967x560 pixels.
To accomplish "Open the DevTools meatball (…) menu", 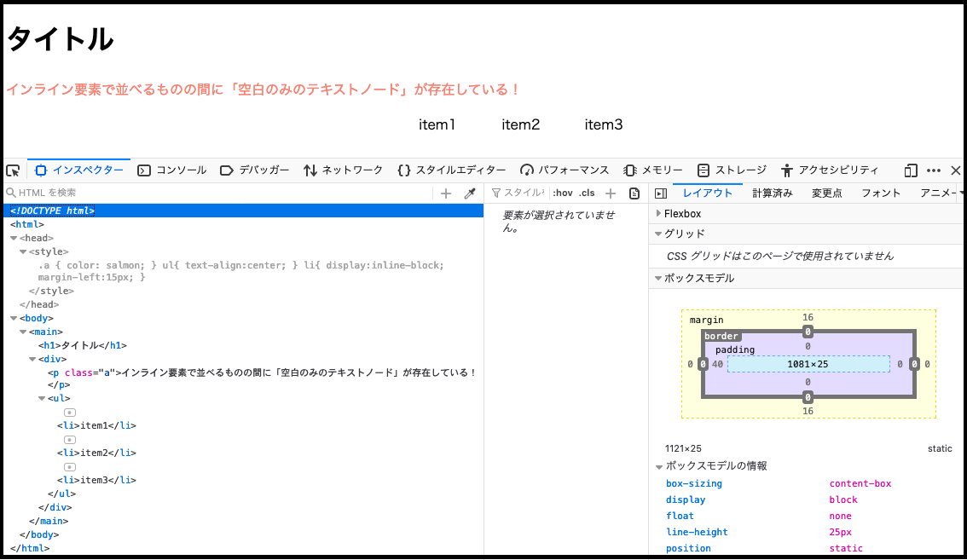I will click(934, 170).
